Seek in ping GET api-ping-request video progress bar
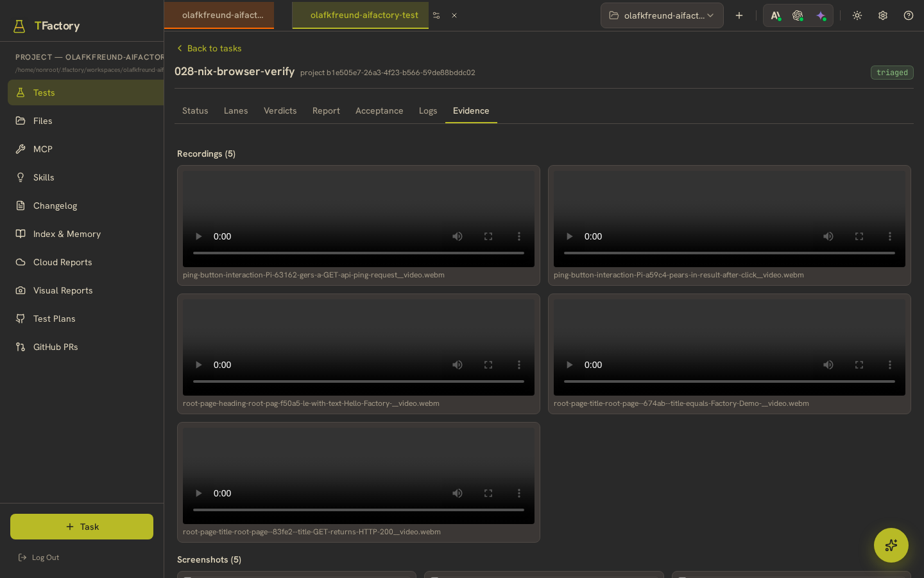This screenshot has width=924, height=578. coord(359,253)
